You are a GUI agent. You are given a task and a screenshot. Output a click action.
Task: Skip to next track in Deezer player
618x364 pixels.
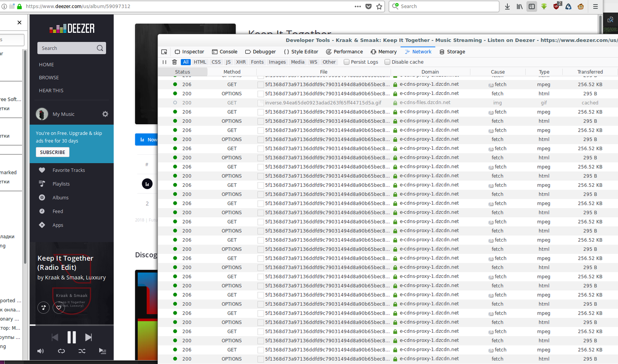point(88,337)
